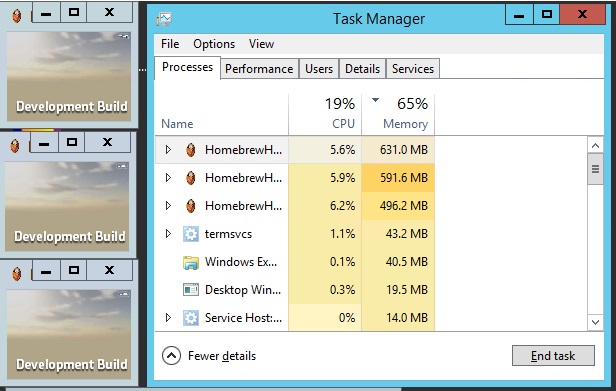The height and width of the screenshot is (391, 616).
Task: Click the Task Manager title bar icon
Action: [x=164, y=19]
